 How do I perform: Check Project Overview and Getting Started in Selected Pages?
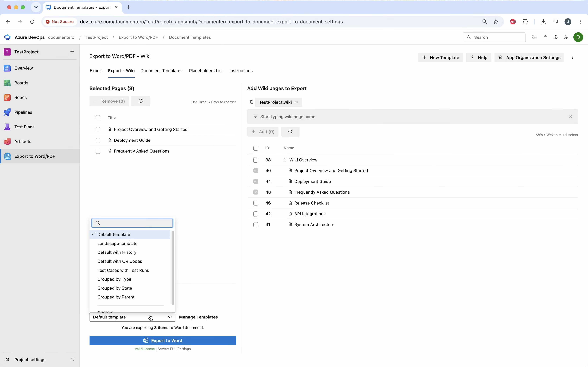pos(98,130)
